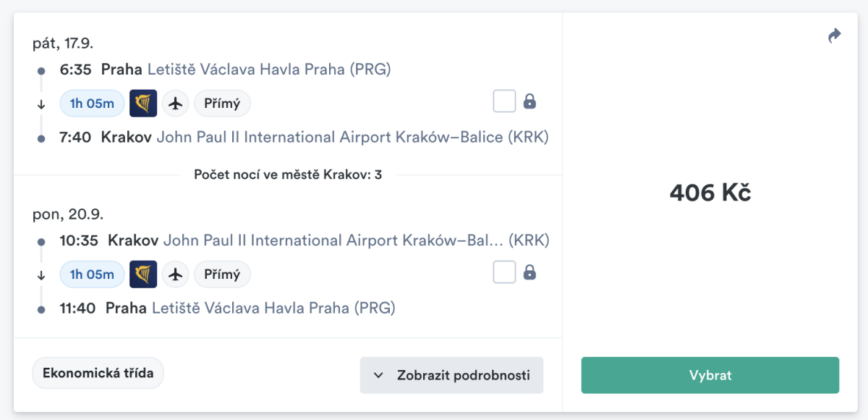Click Letiště Václava Havla Praha departure airport
The image size is (868, 420).
pyautogui.click(x=269, y=70)
